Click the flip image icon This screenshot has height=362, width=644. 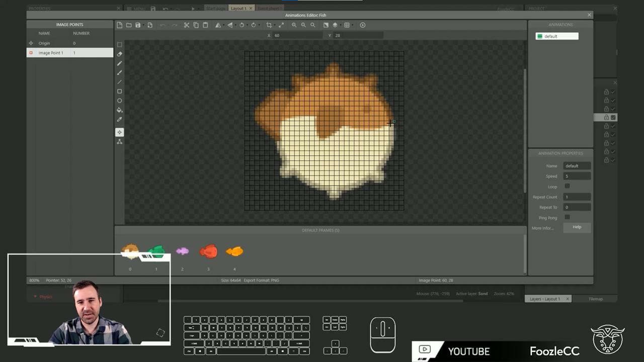(x=229, y=25)
